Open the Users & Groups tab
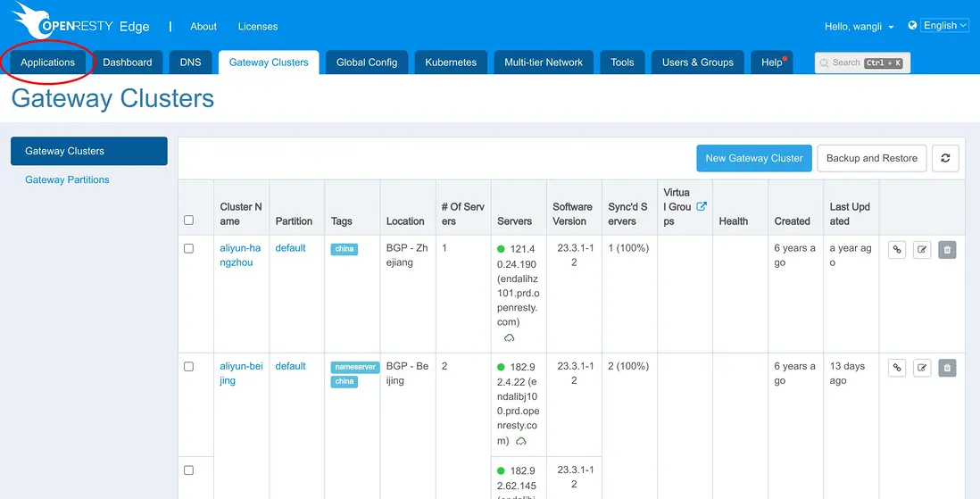This screenshot has height=499, width=980. (698, 62)
